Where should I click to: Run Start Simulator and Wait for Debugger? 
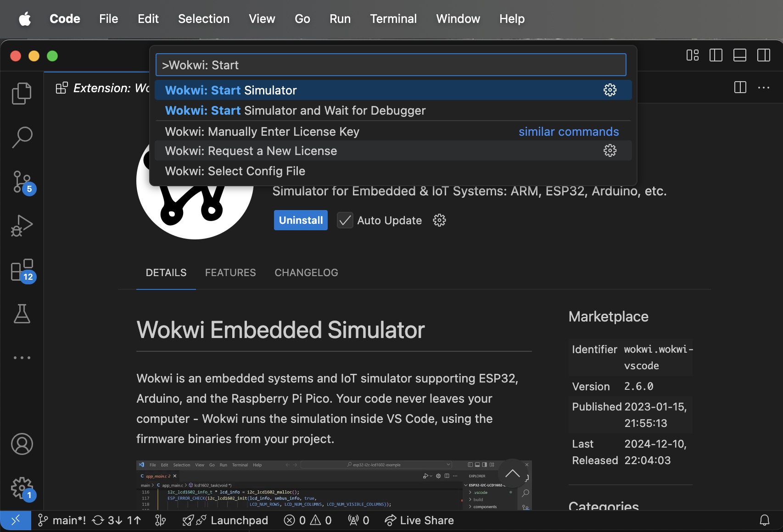pos(393,111)
